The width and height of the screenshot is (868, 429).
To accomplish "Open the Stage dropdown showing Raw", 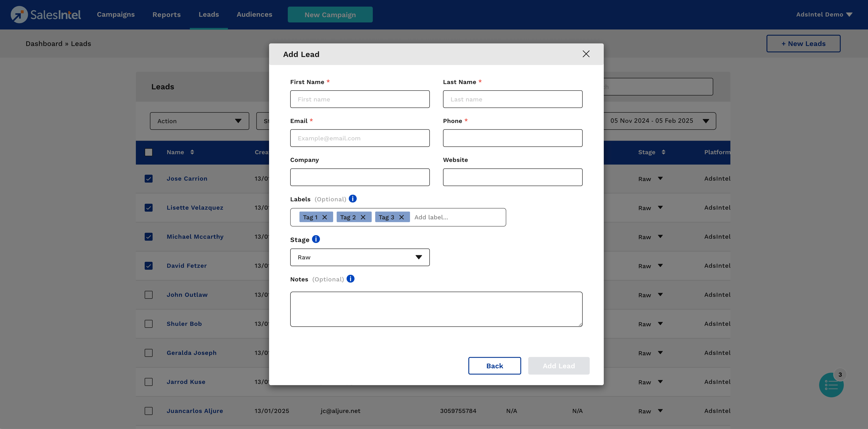I will (x=360, y=257).
